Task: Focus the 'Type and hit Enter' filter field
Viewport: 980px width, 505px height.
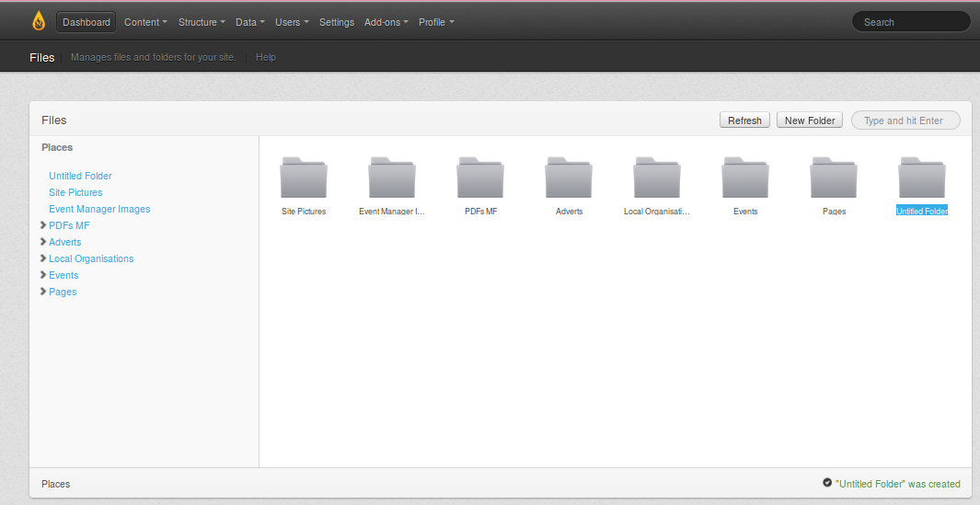Action: tap(905, 121)
